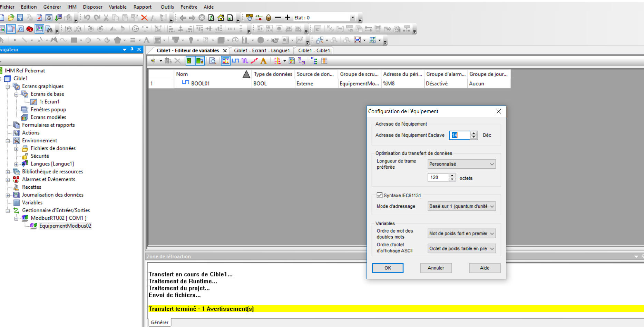Click OK in the configuration dialog
The height and width of the screenshot is (327, 644).
[388, 268]
